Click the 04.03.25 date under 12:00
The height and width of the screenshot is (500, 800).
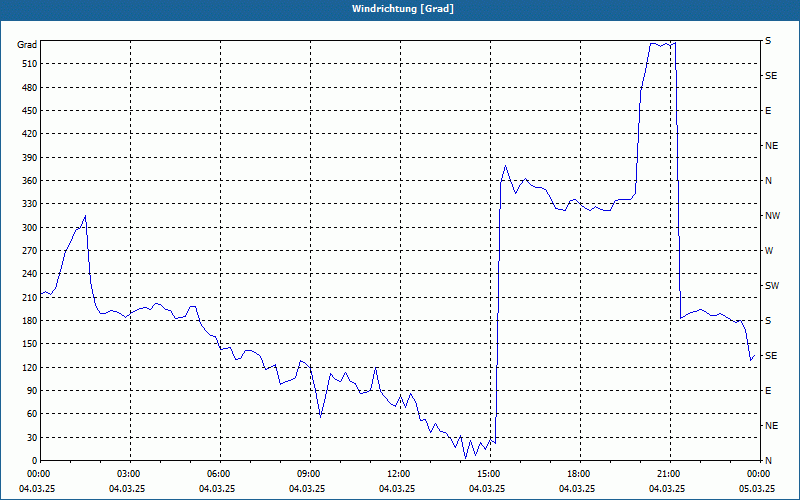coord(397,489)
